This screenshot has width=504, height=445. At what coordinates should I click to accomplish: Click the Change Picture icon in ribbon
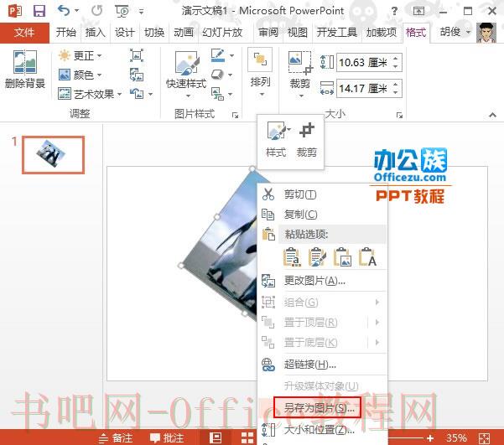click(x=137, y=75)
